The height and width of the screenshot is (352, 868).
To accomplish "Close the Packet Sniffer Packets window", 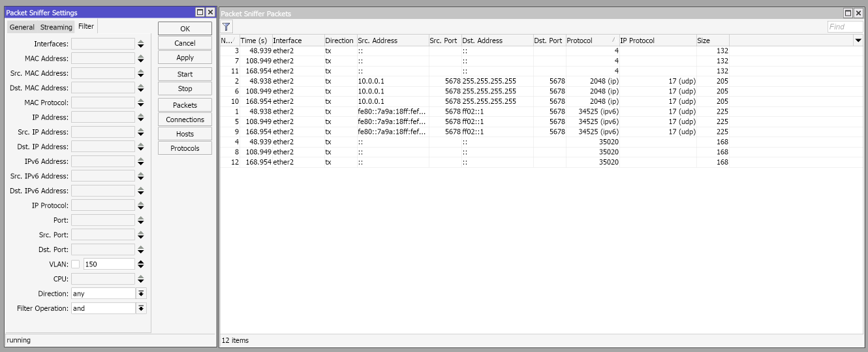I will (858, 13).
